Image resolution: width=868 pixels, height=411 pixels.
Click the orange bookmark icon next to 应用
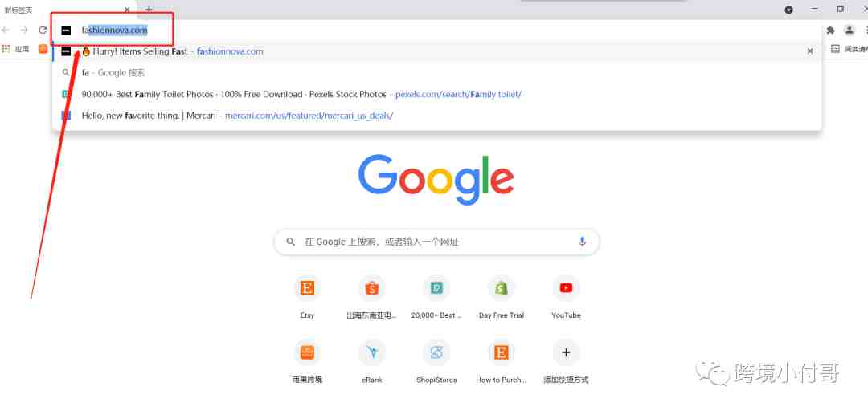(43, 49)
